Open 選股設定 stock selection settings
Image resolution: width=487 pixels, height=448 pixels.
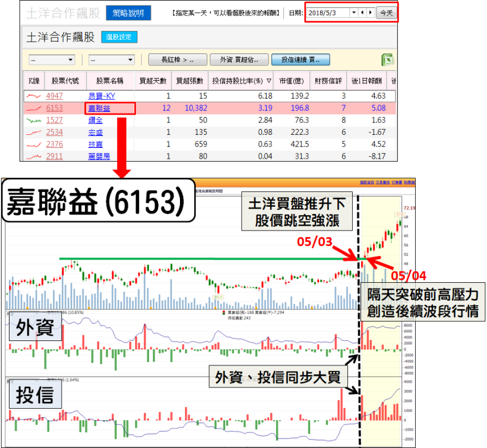119,37
